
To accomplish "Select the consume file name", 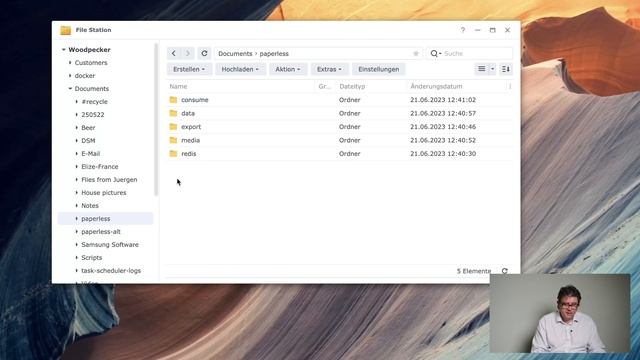I will pos(195,100).
